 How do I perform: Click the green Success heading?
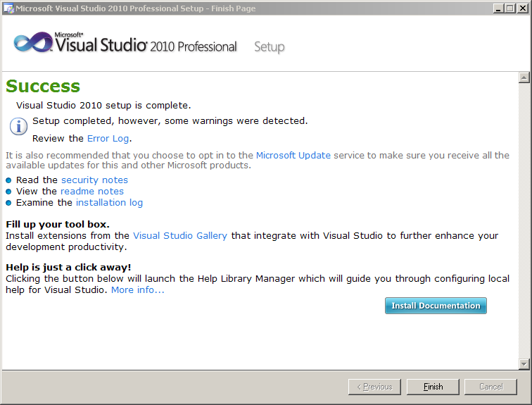point(43,86)
